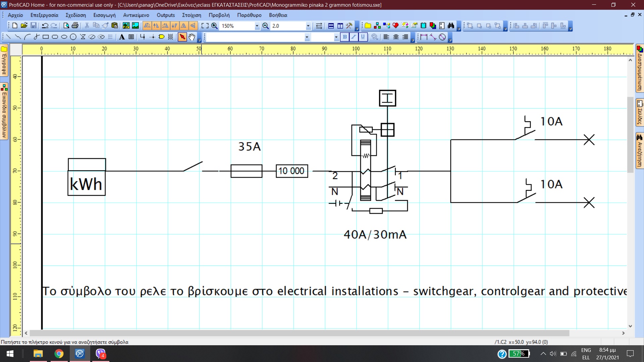Viewport: 644px width, 362px height.
Task: Open the 2.0 value dropdown
Action: [308, 26]
